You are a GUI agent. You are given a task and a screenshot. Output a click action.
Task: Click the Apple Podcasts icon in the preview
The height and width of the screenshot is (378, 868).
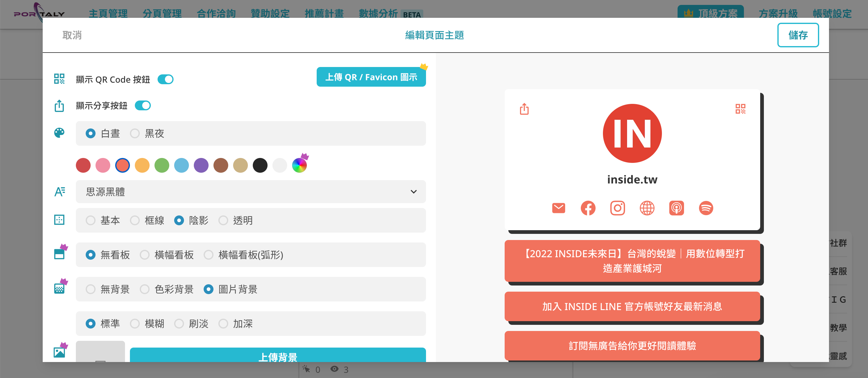pos(677,208)
